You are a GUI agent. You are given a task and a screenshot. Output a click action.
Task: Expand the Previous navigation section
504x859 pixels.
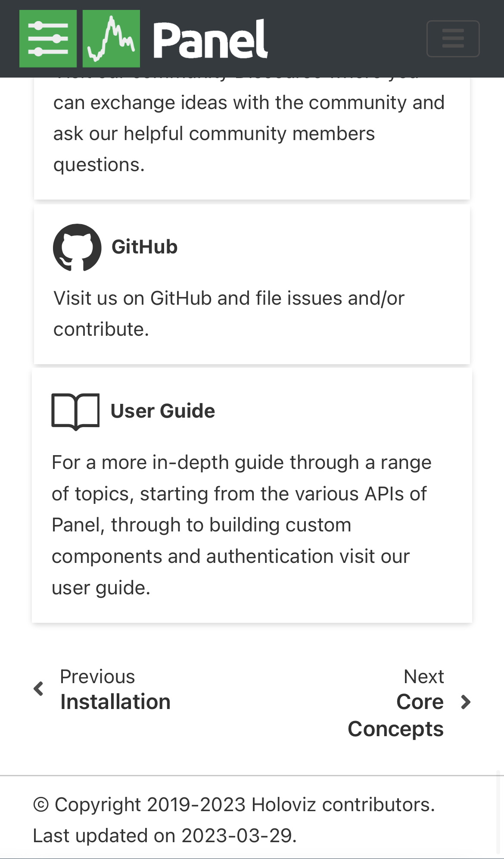pyautogui.click(x=98, y=677)
